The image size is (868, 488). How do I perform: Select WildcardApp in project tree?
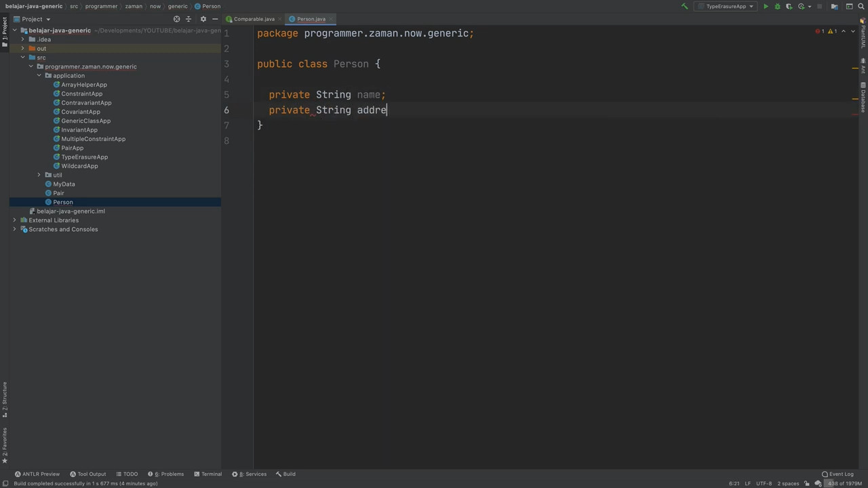[x=79, y=166]
